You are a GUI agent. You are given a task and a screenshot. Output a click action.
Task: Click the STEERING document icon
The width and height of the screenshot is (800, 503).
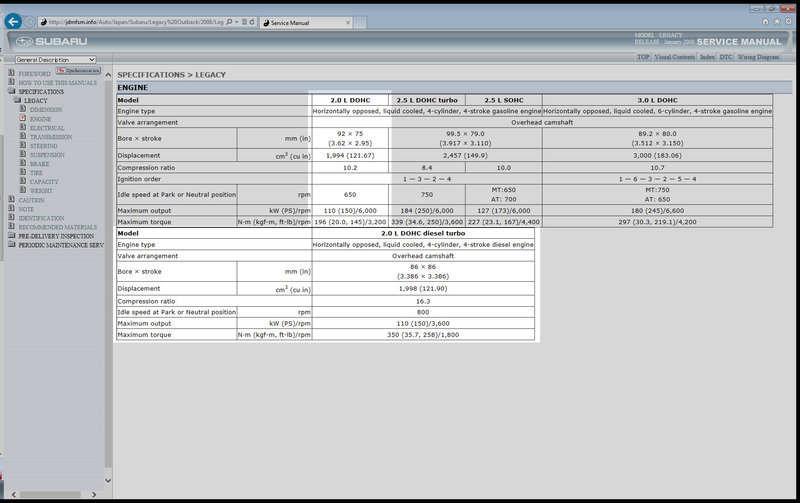click(23, 145)
